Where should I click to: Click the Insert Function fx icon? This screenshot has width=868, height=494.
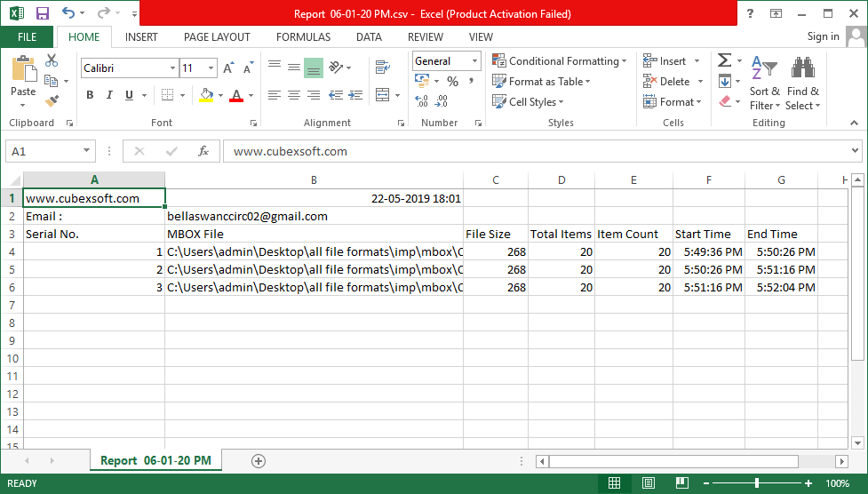(203, 151)
